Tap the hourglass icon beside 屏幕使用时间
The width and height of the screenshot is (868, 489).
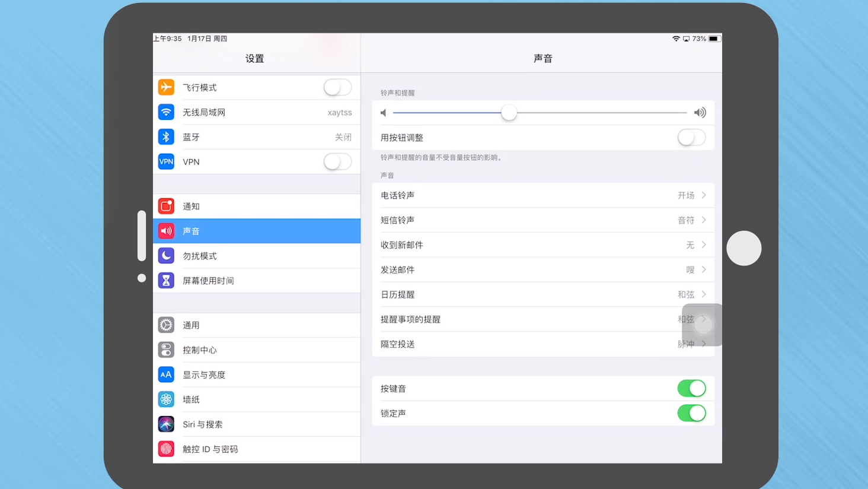click(166, 281)
